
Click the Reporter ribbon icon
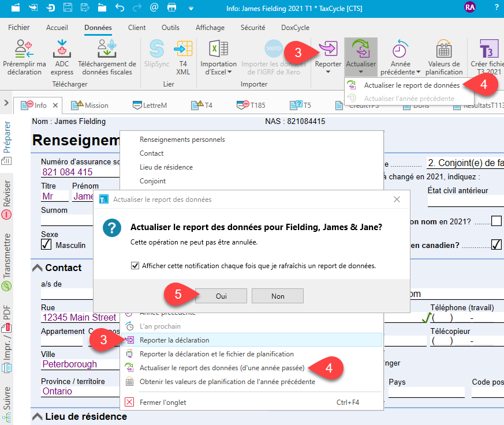[328, 48]
